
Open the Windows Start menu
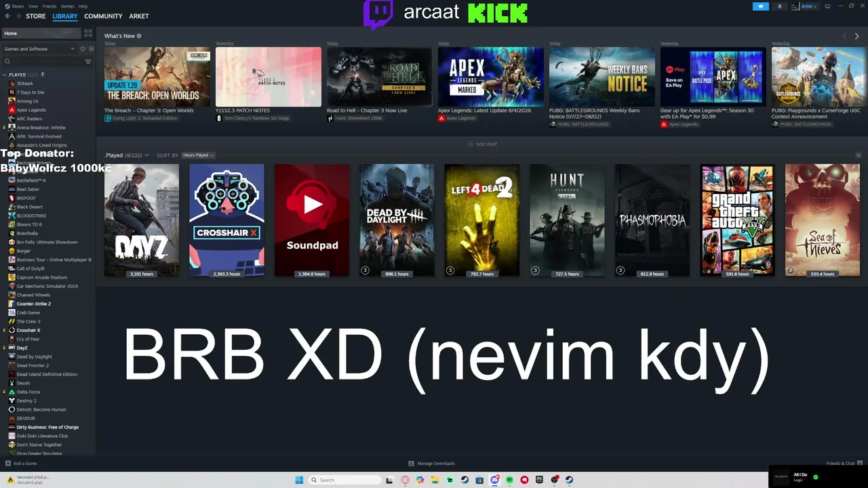tap(299, 480)
